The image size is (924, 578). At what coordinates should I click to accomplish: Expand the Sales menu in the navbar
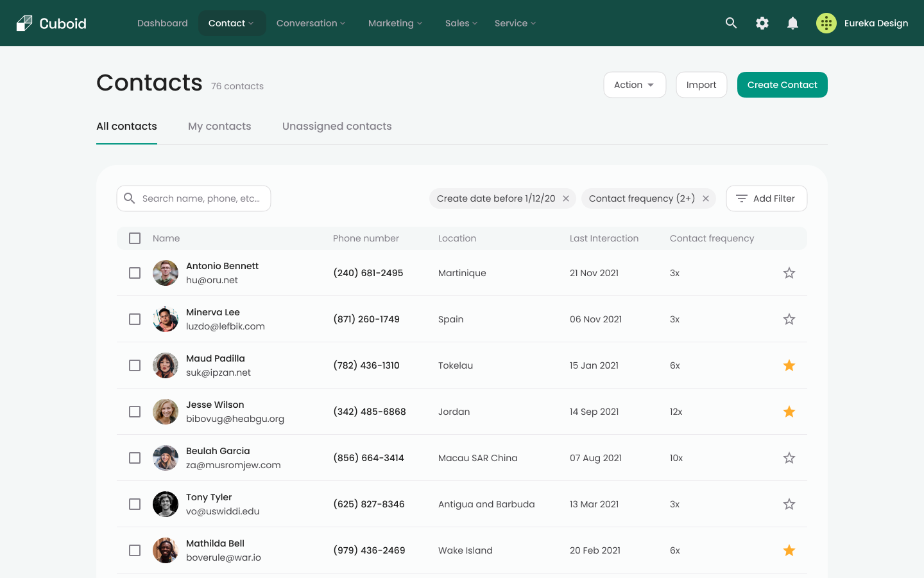pos(461,23)
